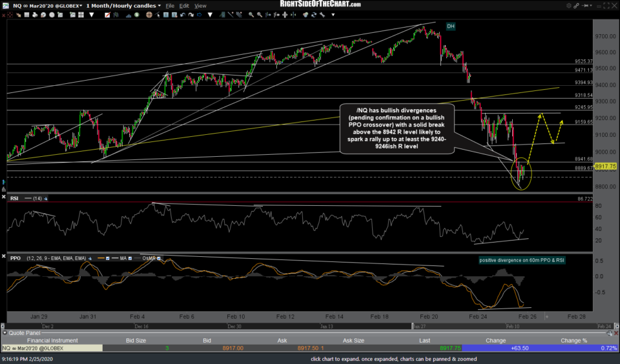Image resolution: width=620 pixels, height=364 pixels.
Task: Click the refresh arrows icon
Action: (x=314, y=15)
